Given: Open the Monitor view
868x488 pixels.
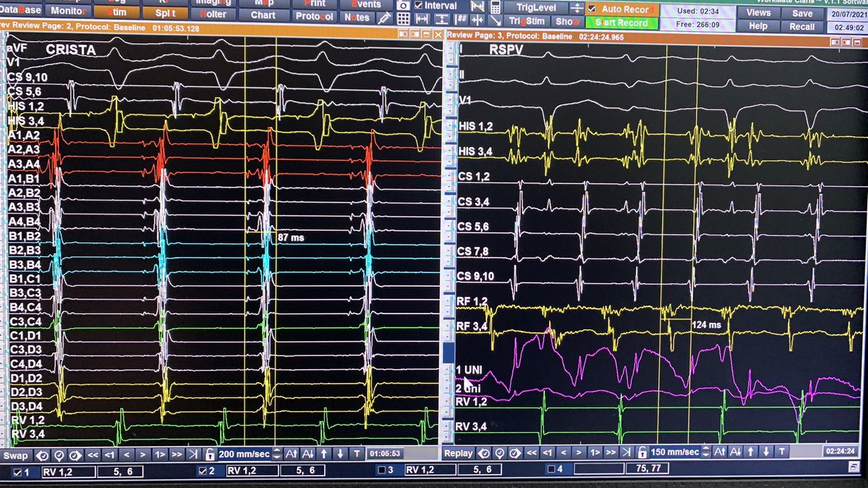Looking at the screenshot, I should click(68, 12).
